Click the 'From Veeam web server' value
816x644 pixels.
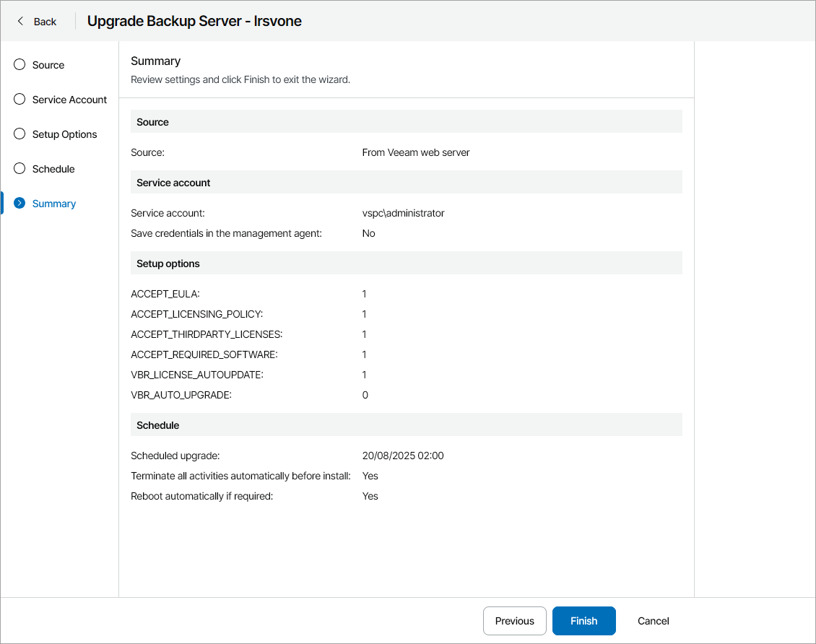[x=416, y=152]
